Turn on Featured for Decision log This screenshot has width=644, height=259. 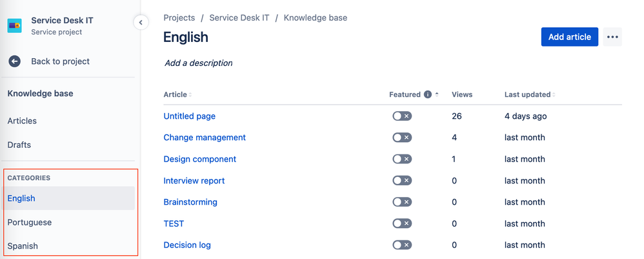402,245
